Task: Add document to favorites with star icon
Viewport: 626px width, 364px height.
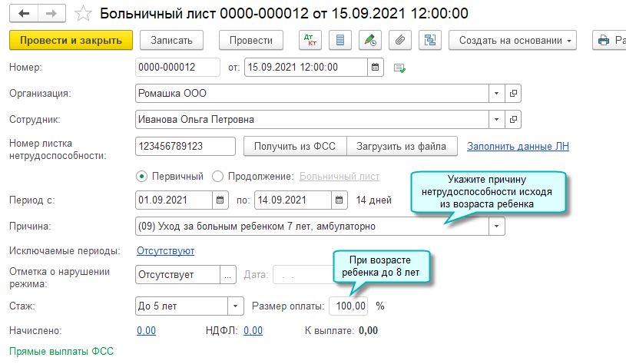Action: (x=83, y=14)
